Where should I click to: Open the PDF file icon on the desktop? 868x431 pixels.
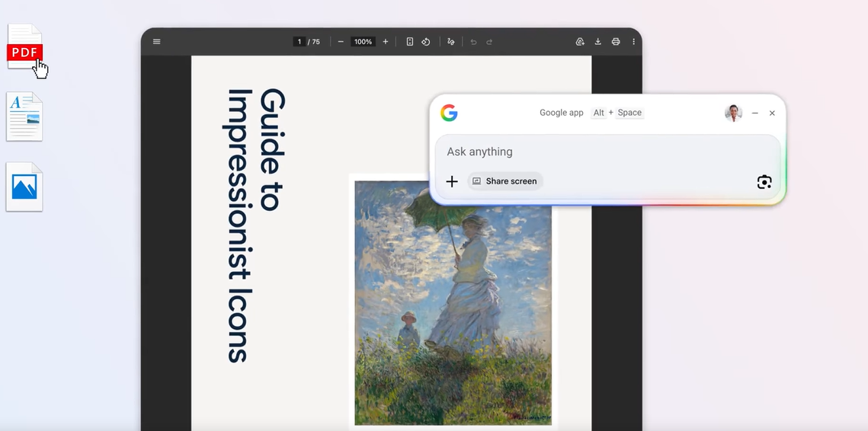click(25, 47)
